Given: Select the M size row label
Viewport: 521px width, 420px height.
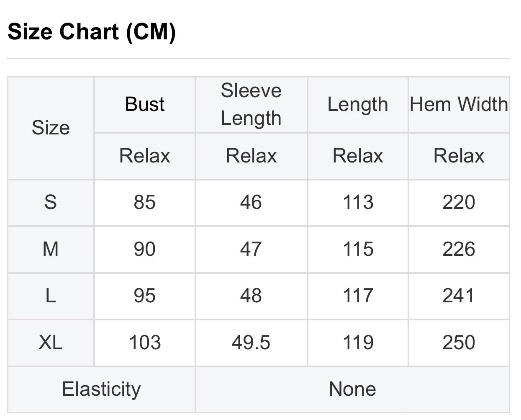Looking at the screenshot, I should [51, 249].
